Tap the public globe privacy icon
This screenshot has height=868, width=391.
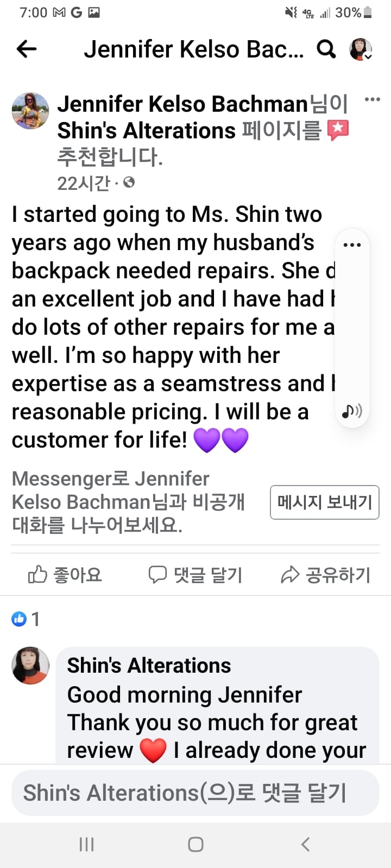(129, 183)
